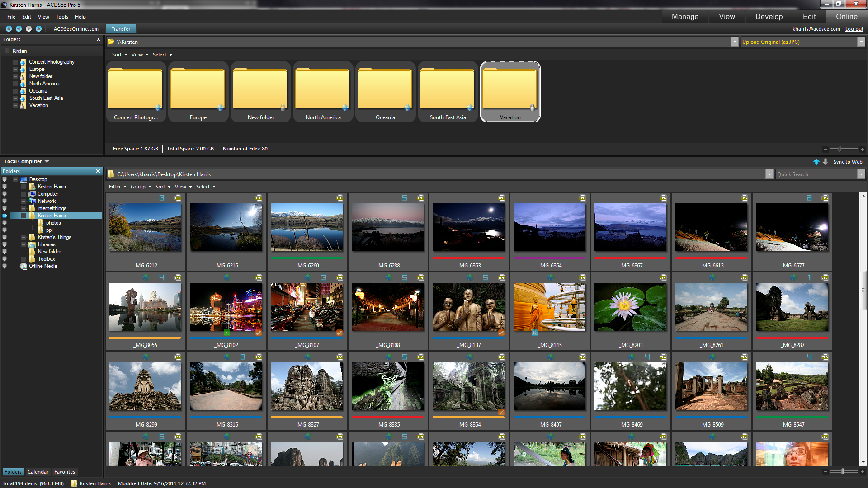
Task: Open the Sort dropdown in local computer panel
Action: pos(161,187)
